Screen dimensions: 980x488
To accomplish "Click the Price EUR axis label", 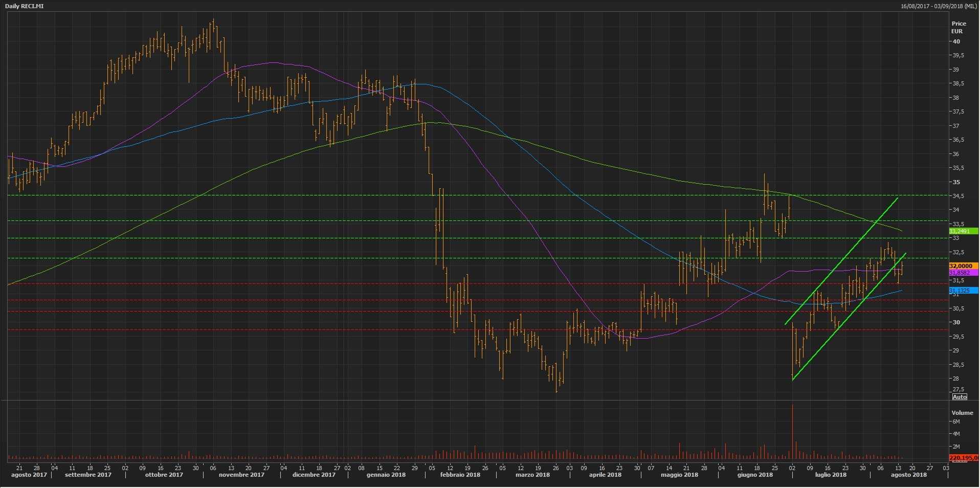I will 959,27.
